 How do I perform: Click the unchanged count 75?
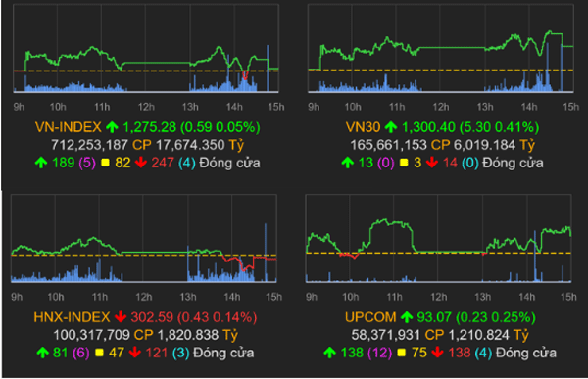click(x=418, y=353)
